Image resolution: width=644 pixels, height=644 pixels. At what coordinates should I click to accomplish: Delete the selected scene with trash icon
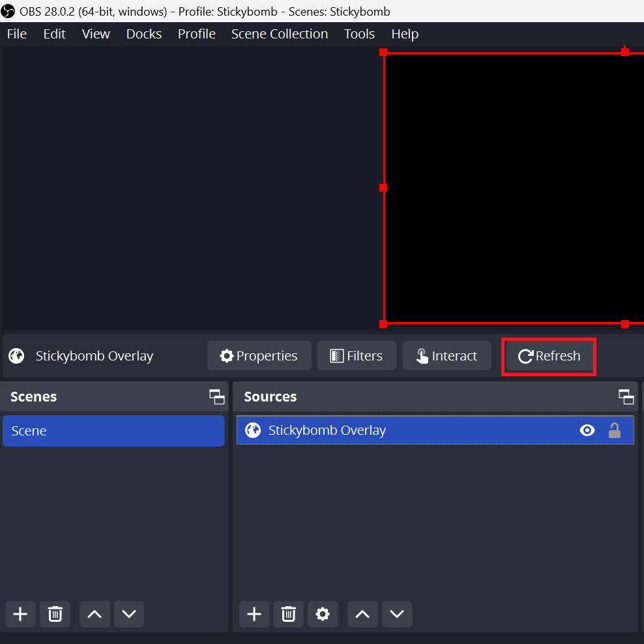(x=55, y=614)
